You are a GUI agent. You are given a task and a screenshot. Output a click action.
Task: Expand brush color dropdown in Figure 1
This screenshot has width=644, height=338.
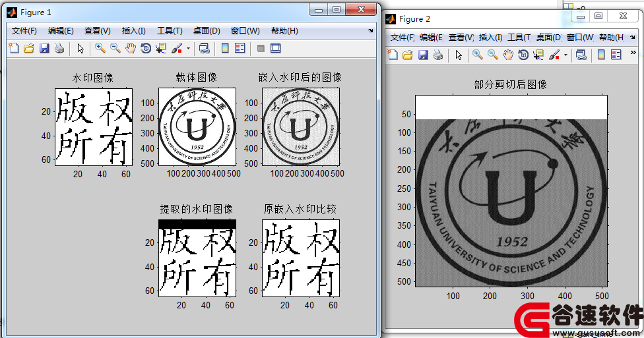(x=188, y=48)
